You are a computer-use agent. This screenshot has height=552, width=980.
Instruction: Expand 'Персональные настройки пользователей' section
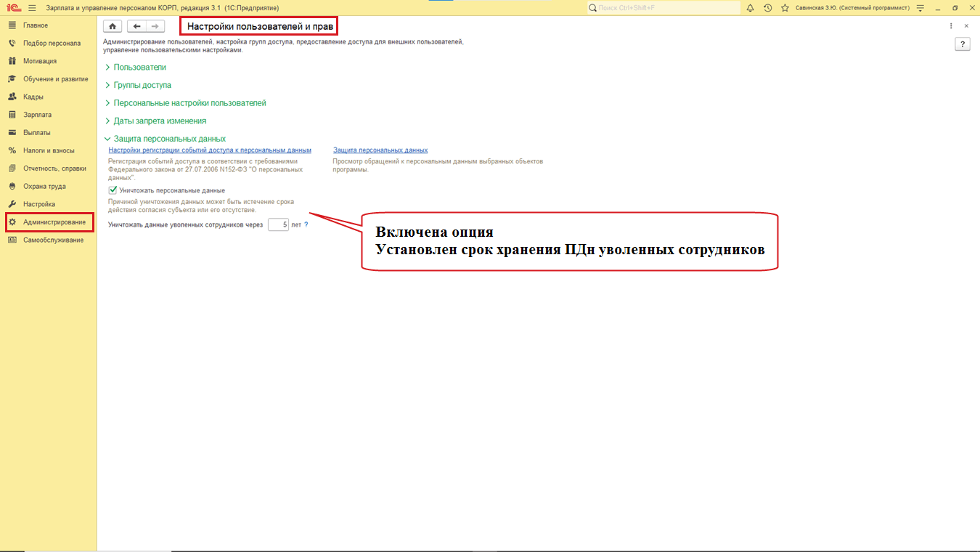tap(189, 103)
